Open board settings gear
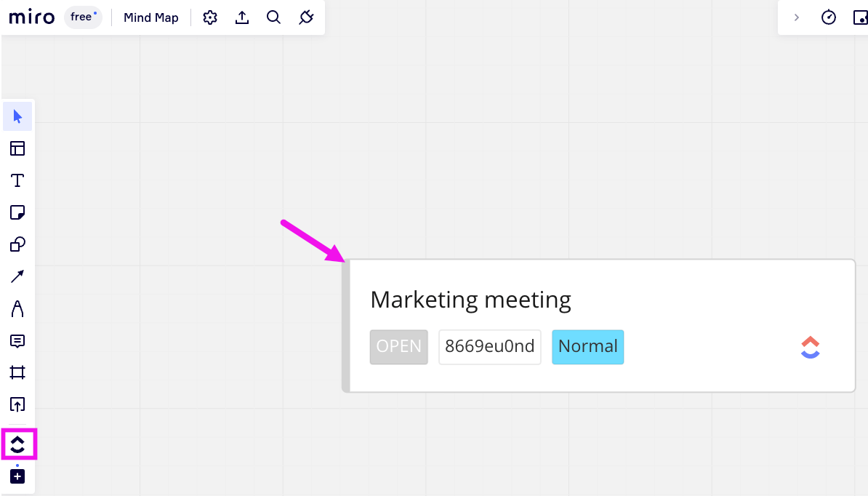This screenshot has width=868, height=496. click(x=209, y=17)
